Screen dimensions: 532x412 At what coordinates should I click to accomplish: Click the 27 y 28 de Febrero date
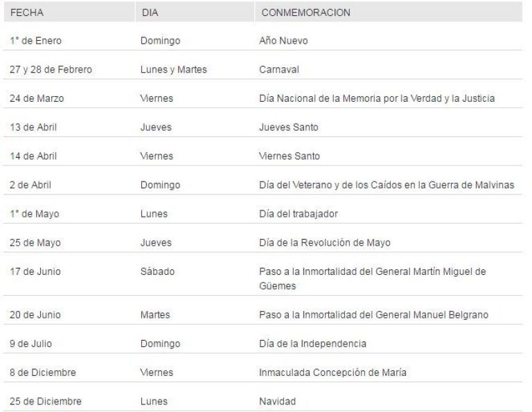tap(51, 69)
